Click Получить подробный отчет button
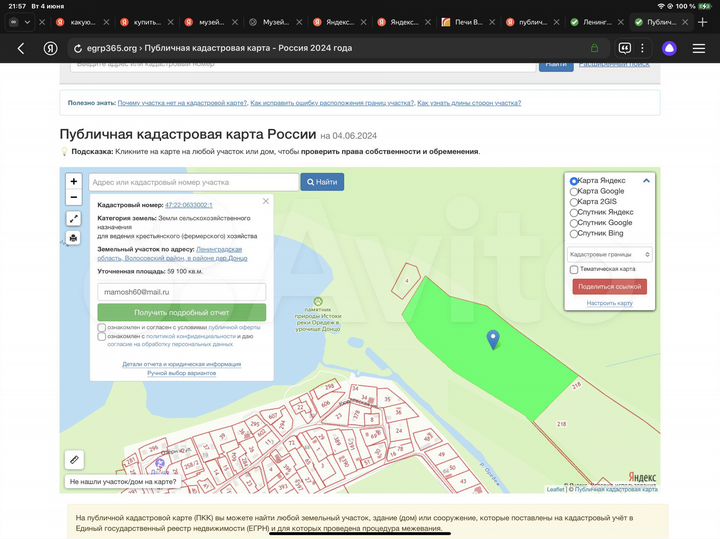Screen dimensions: 720x539 pyautogui.click(x=182, y=312)
